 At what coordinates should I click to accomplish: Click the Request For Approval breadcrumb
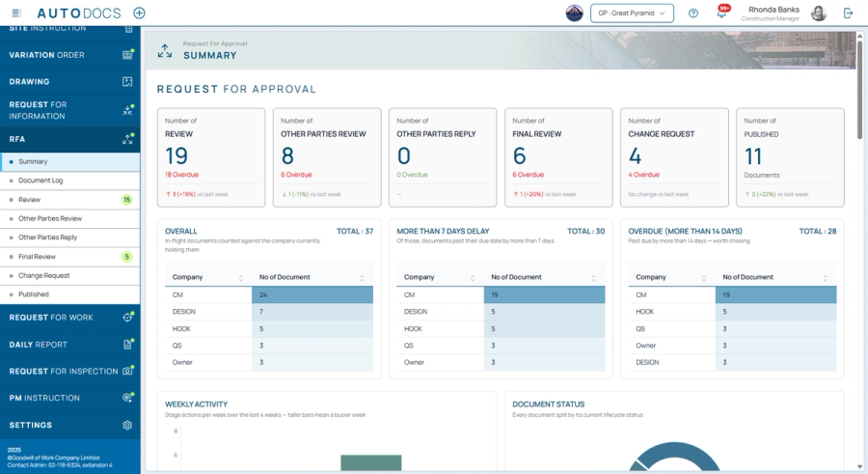click(215, 43)
